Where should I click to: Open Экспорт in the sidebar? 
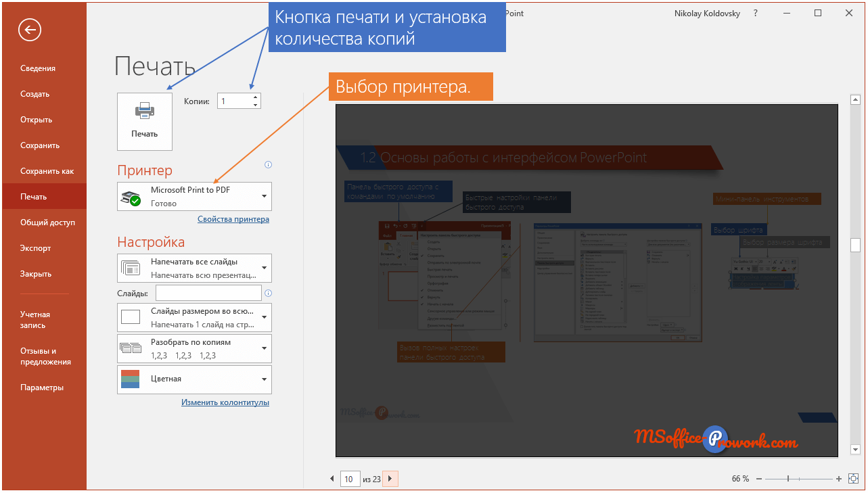[x=43, y=248]
